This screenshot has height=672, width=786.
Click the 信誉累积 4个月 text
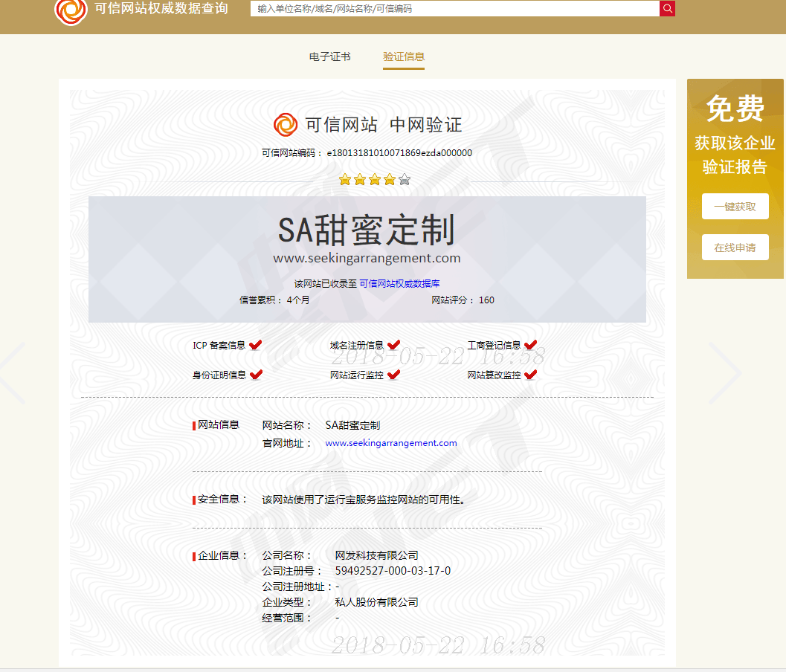(x=274, y=300)
